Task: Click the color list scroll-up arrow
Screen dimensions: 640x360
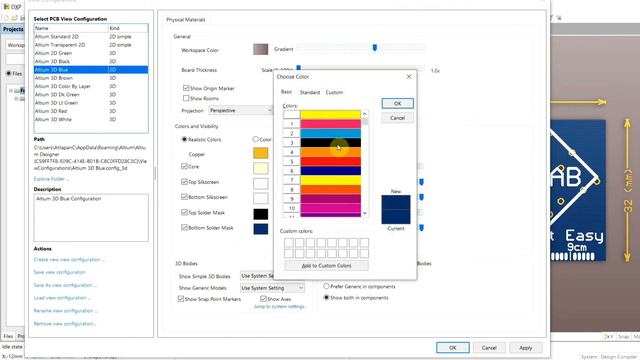Action: coord(364,114)
